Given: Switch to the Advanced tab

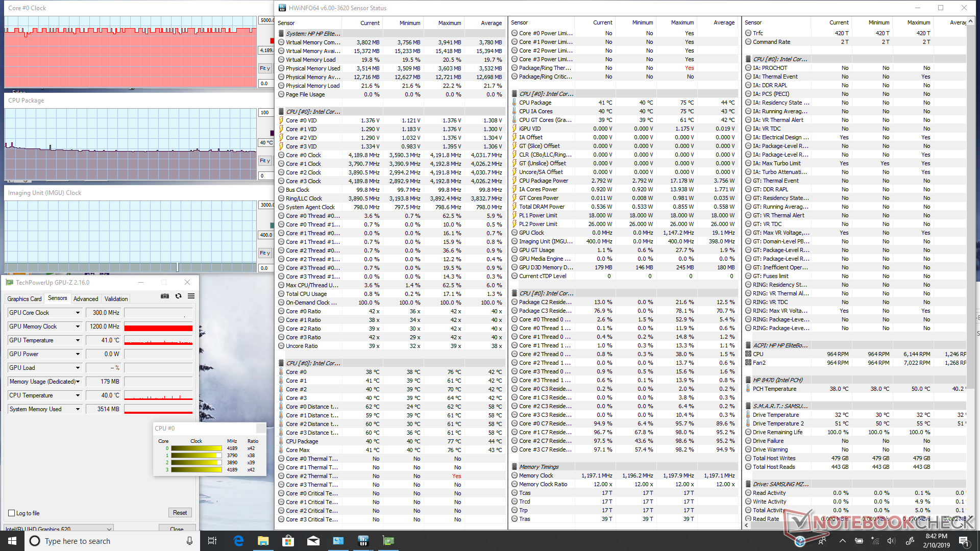Looking at the screenshot, I should pyautogui.click(x=86, y=299).
